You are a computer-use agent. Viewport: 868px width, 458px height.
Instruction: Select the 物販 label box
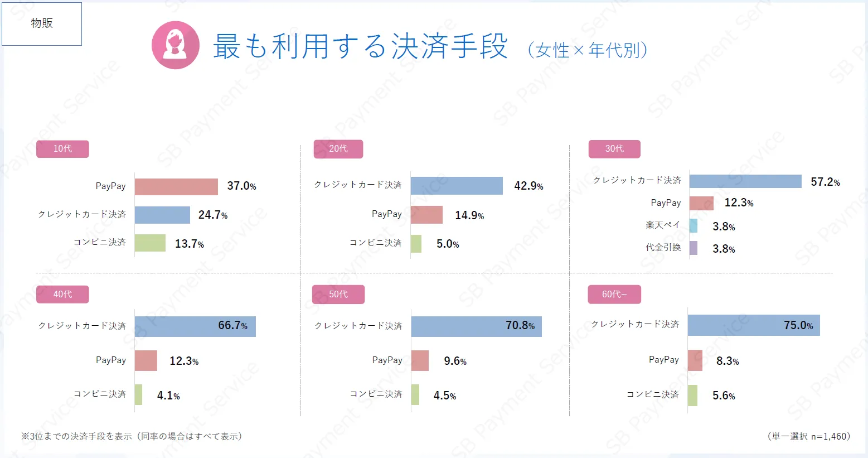(42, 23)
